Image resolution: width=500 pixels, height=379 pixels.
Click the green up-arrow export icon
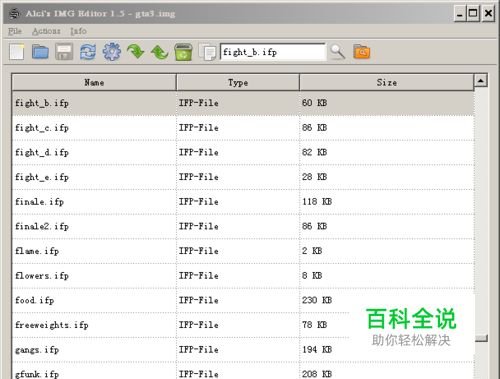point(159,52)
